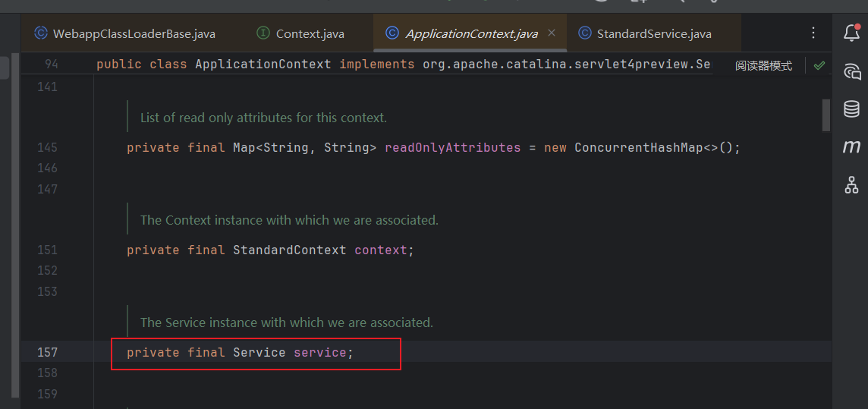Click the editor vertical scrollbar thumb
The width and height of the screenshot is (868, 409).
coord(826,115)
